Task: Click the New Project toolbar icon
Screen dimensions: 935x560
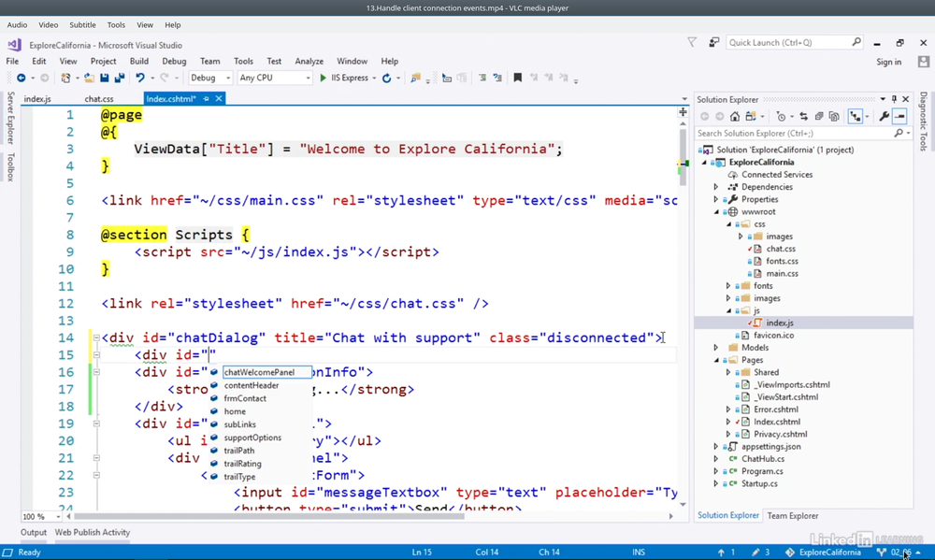Action: [65, 79]
